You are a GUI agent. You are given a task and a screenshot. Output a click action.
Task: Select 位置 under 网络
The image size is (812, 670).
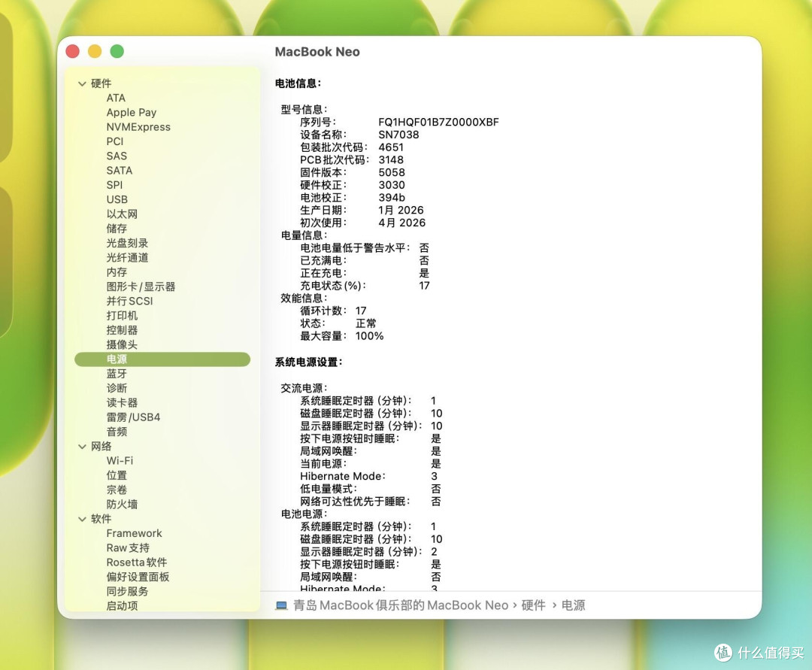117,474
